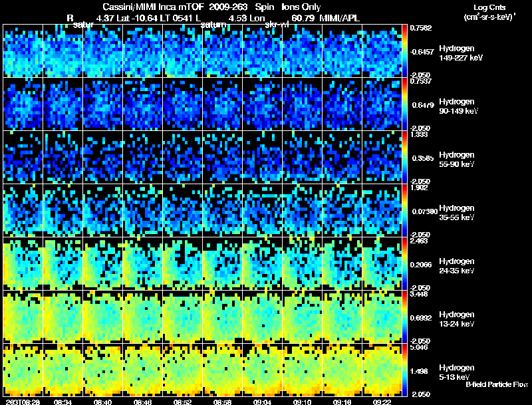Click the Cassini/MIMI Inca mTOF title text
The width and height of the screenshot is (532, 405).
tap(154, 7)
